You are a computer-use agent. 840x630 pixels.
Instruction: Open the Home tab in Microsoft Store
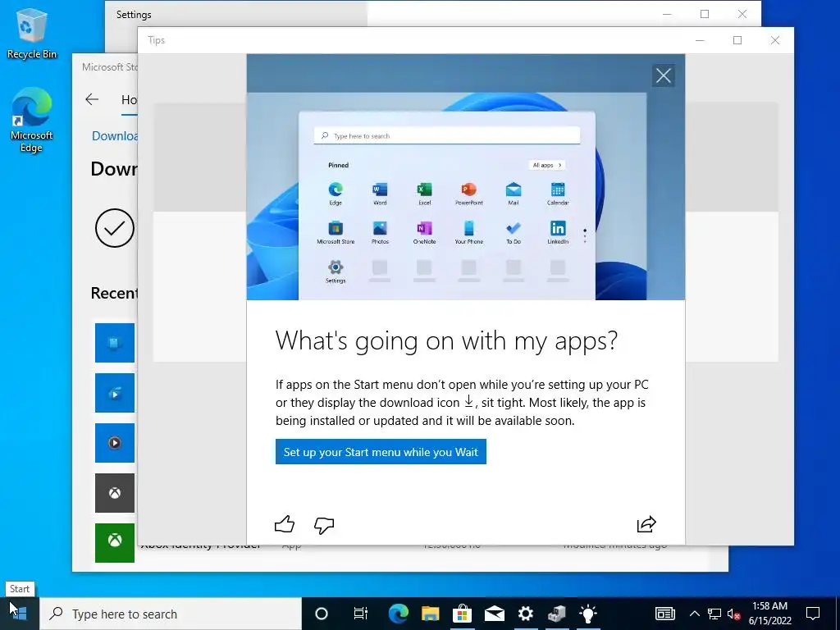coord(129,99)
